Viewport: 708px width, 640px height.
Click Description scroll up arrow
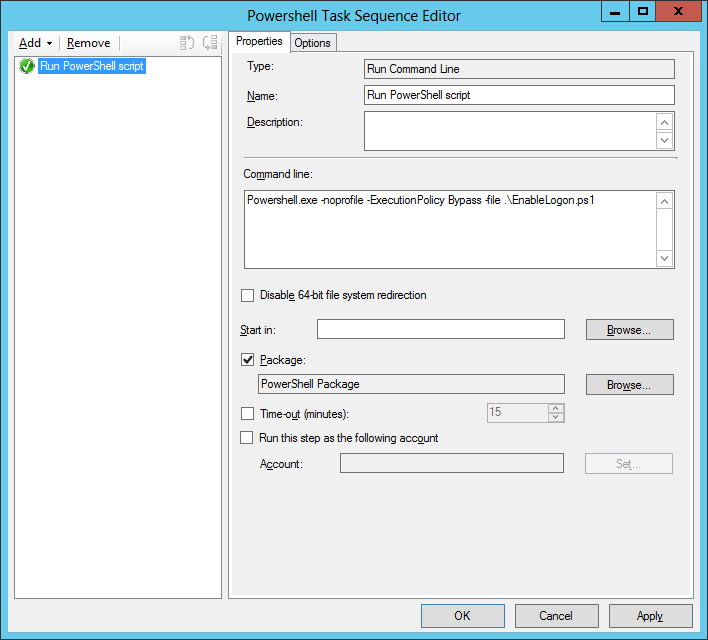point(664,122)
